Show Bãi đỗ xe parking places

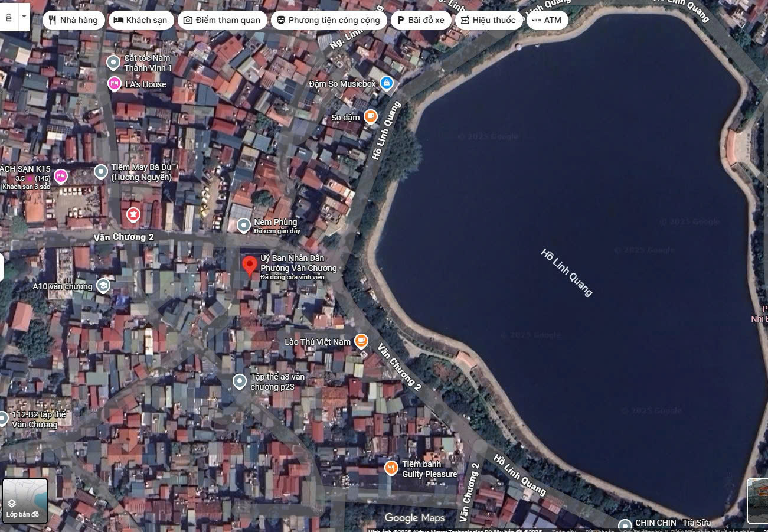pos(420,20)
